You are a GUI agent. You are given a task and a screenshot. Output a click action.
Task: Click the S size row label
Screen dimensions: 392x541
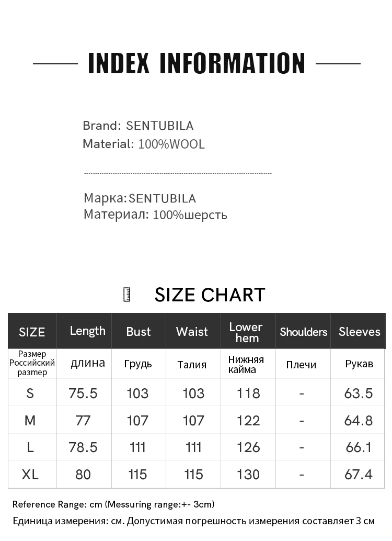tap(30, 393)
